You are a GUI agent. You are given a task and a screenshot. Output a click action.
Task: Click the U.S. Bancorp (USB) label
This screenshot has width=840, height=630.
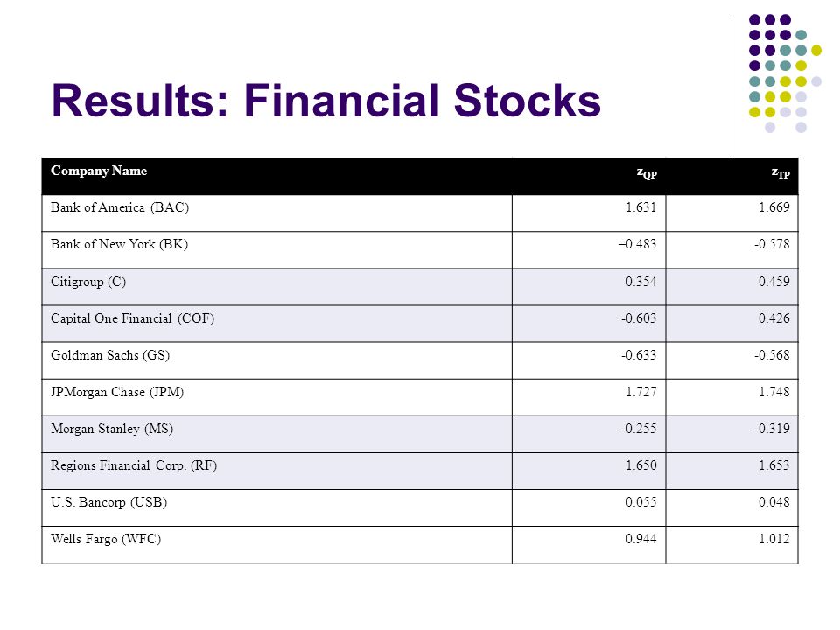[x=108, y=502]
